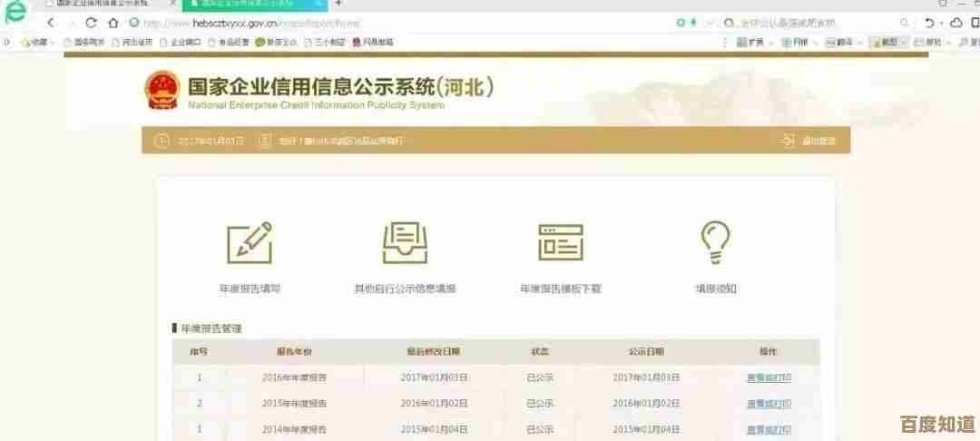The image size is (980, 441).
Task: Click the browser back arrow
Action: pos(51,23)
